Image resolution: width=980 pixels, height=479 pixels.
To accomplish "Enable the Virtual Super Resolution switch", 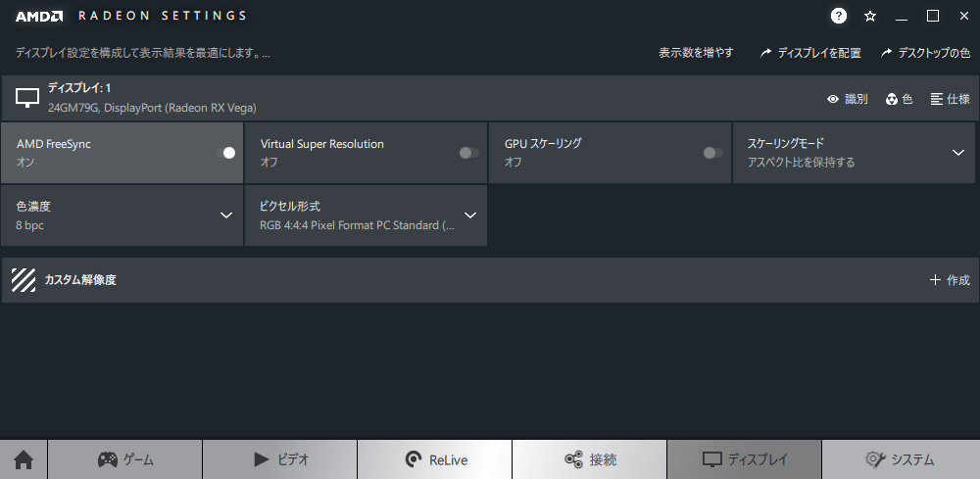I will pos(468,153).
